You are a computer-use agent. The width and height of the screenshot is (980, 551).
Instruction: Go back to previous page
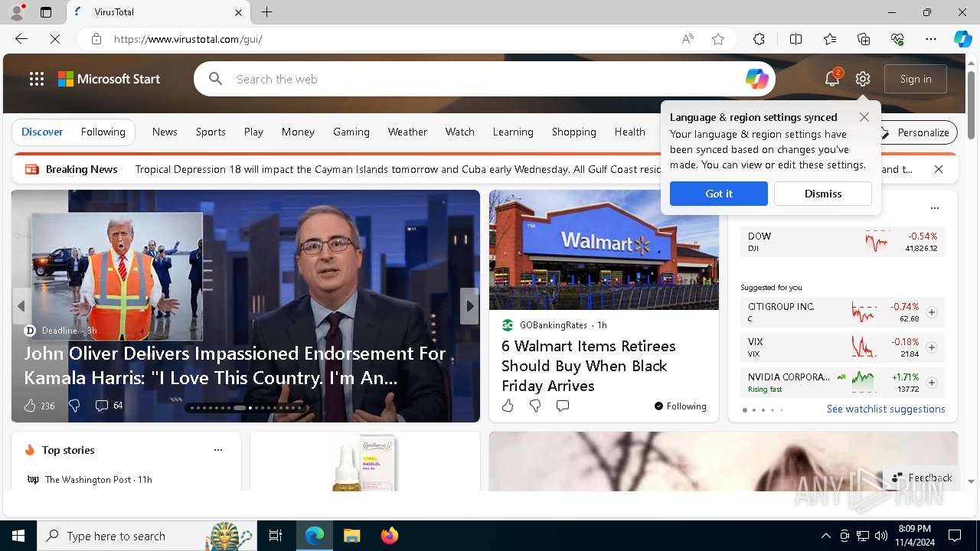point(21,39)
